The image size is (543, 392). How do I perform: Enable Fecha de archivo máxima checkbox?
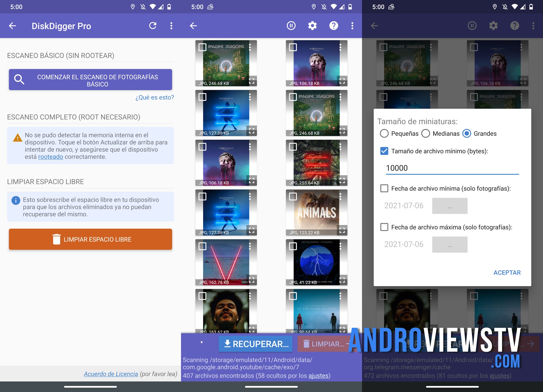(x=384, y=227)
